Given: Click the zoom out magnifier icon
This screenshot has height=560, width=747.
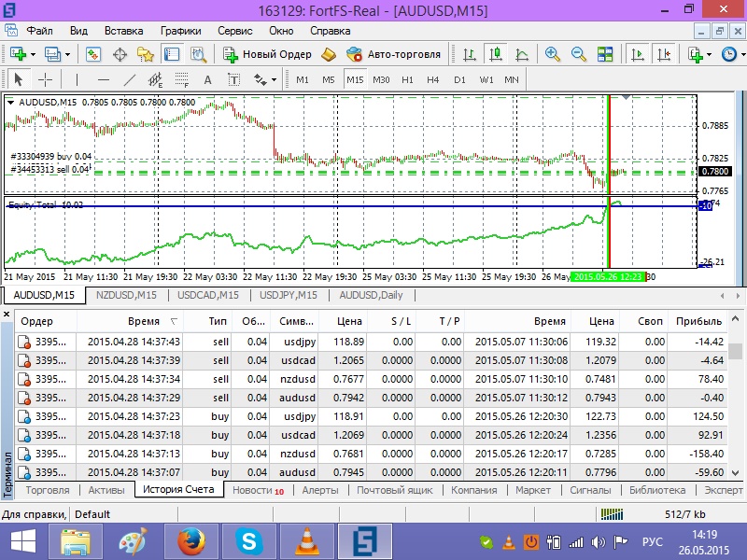Looking at the screenshot, I should click(x=579, y=54).
